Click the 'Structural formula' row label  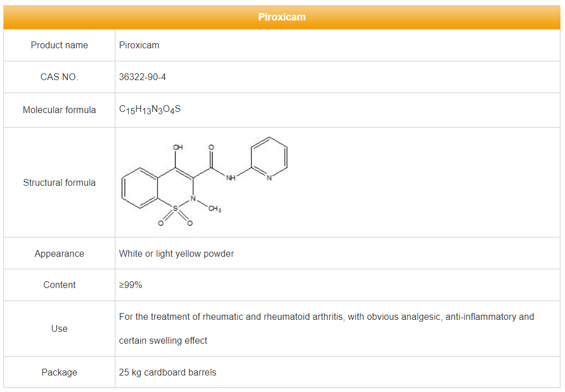[59, 183]
